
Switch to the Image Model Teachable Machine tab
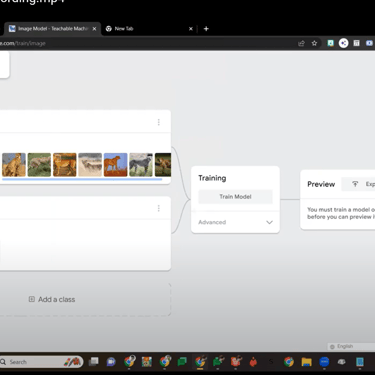tap(52, 29)
